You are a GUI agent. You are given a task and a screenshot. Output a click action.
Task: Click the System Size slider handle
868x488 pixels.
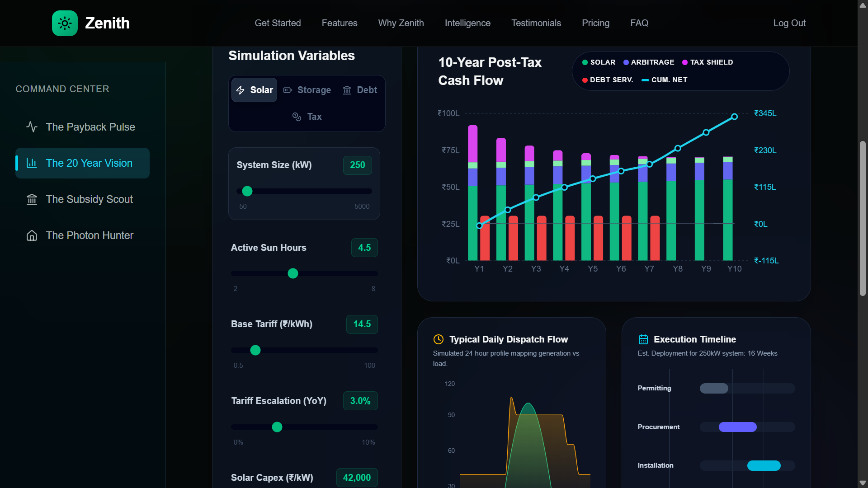click(x=247, y=191)
